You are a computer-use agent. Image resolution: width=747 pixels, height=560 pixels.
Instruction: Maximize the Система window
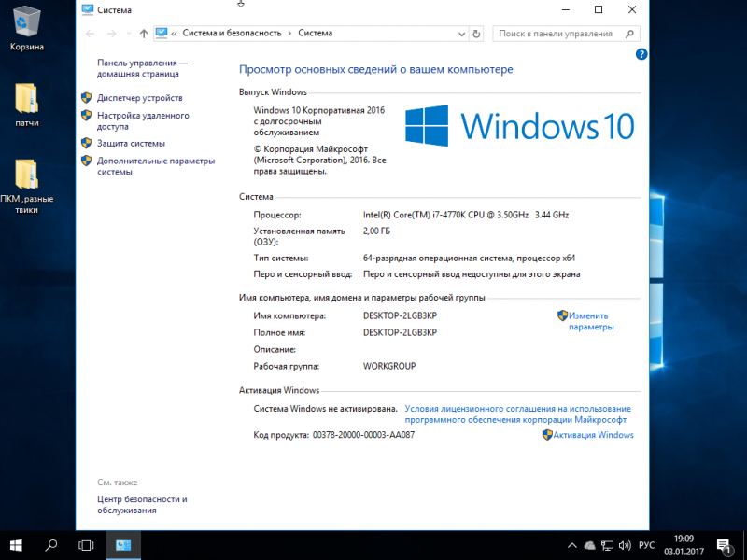(599, 9)
